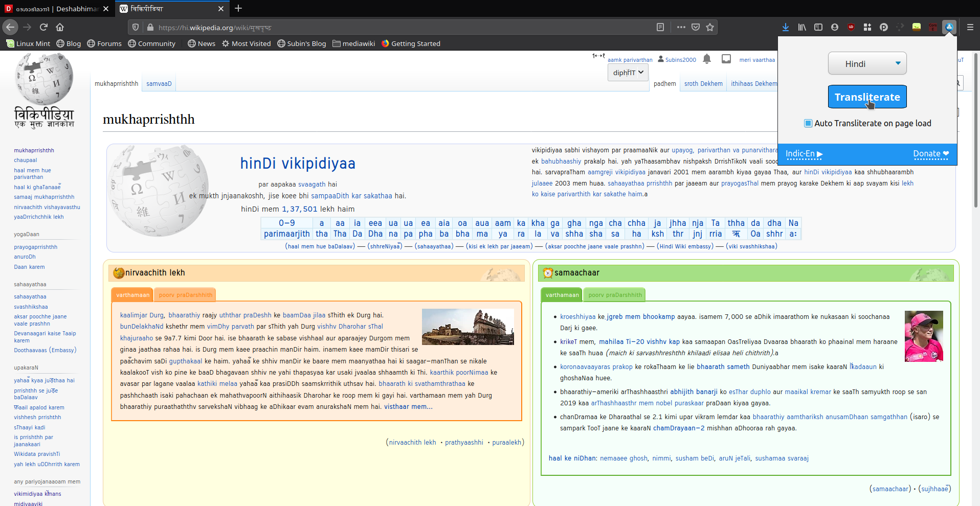Open cricketer photo in samaachaar section
This screenshot has height=506, width=980.
point(924,336)
